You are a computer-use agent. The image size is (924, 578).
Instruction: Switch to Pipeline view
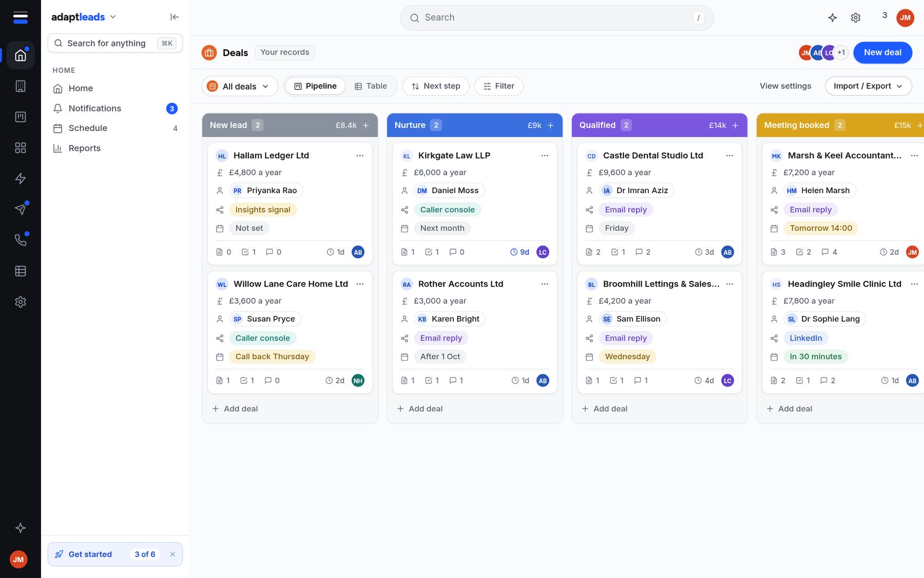click(x=315, y=86)
